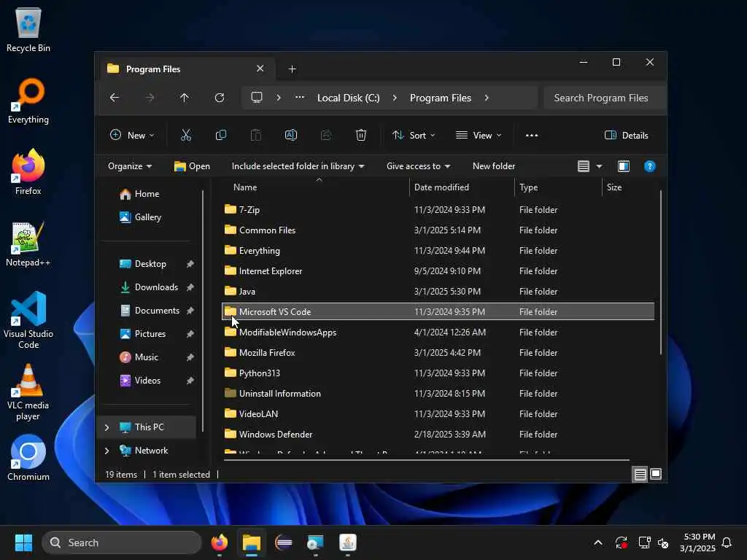747x560 pixels.
Task: Open the View dropdown
Action: [x=479, y=135]
